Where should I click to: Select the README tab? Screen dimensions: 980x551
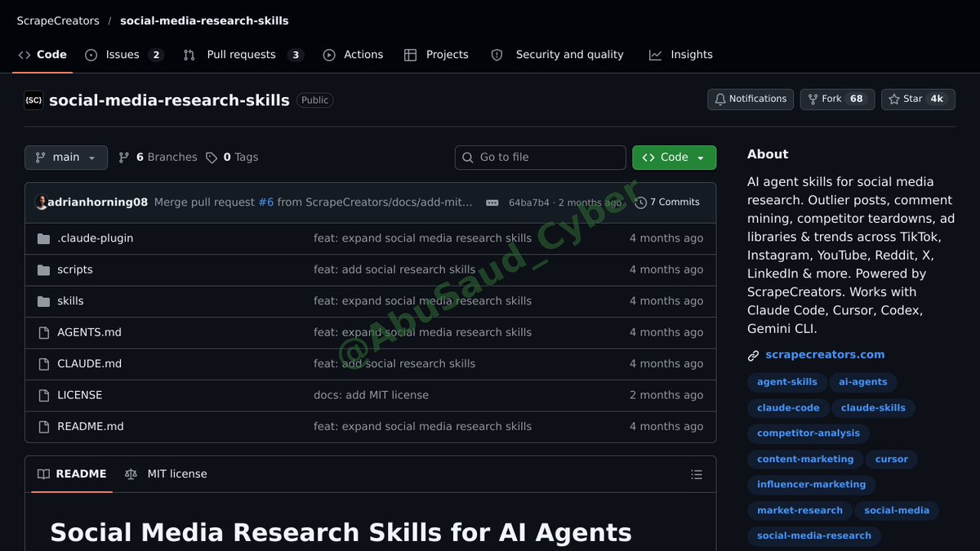click(x=72, y=474)
